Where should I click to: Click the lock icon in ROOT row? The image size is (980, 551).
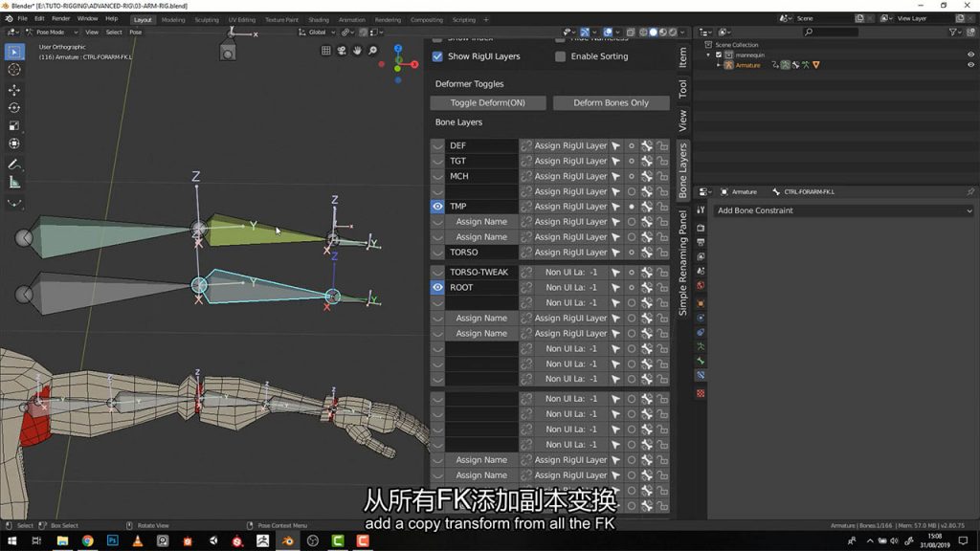point(662,287)
